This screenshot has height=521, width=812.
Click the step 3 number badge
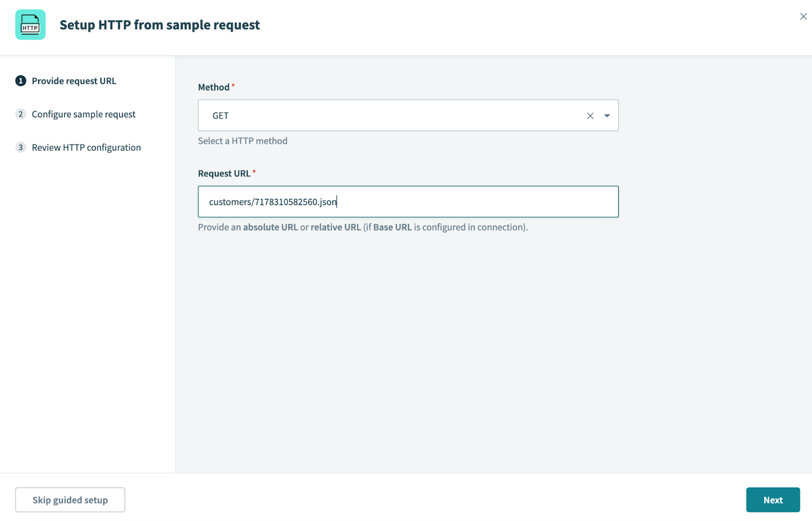(20, 147)
